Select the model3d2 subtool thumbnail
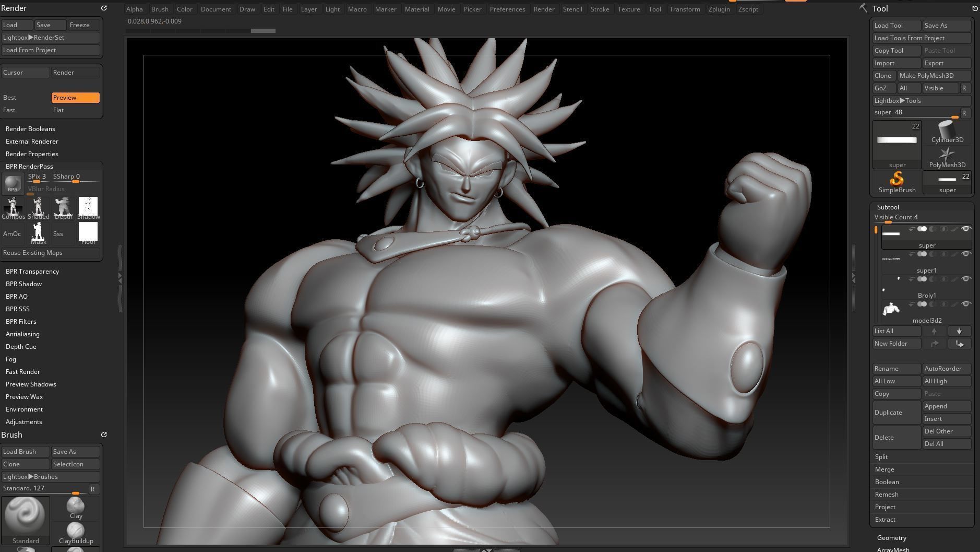This screenshot has height=552, width=980. point(891,309)
